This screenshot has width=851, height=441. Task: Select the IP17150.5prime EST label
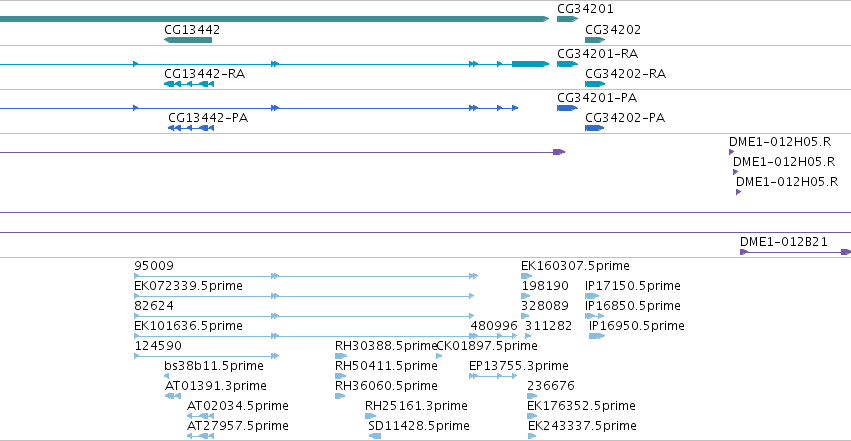coord(633,286)
